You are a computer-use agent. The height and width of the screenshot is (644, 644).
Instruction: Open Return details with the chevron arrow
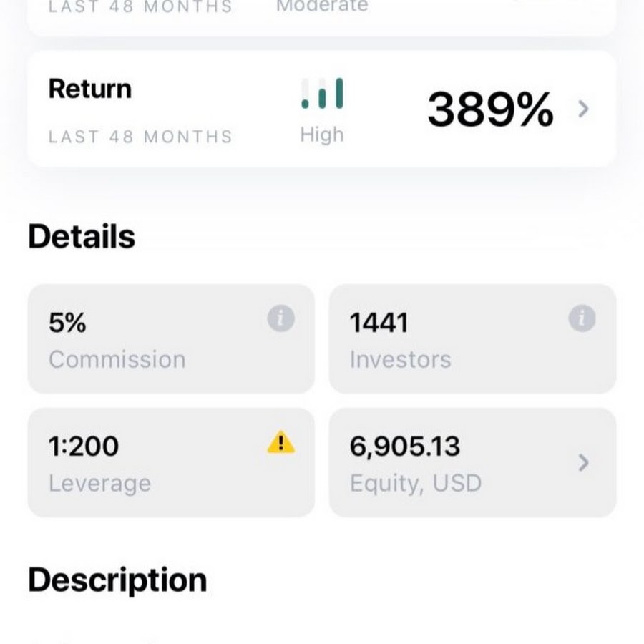pyautogui.click(x=583, y=109)
